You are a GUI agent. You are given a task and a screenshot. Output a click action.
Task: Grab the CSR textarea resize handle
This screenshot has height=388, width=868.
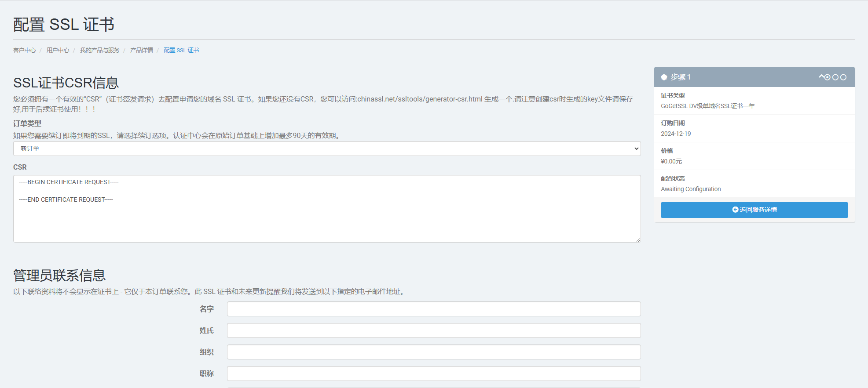[638, 240]
